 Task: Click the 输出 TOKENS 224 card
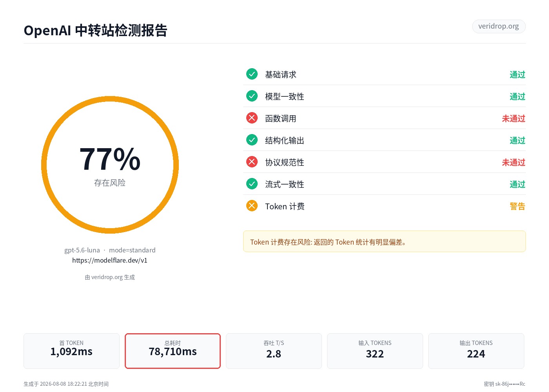click(476, 351)
